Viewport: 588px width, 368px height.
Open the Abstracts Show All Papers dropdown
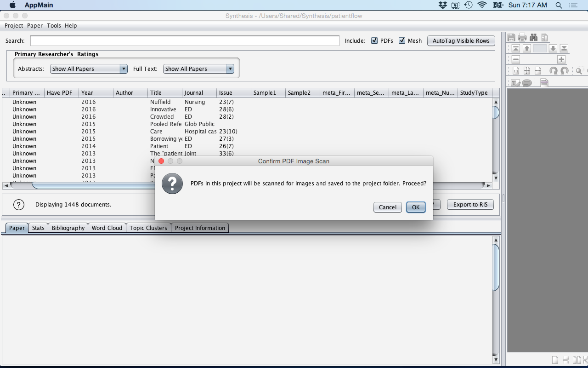pos(89,69)
